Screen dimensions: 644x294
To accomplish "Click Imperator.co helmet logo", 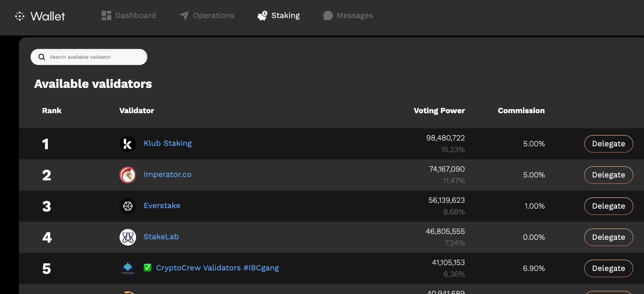I will 128,175.
